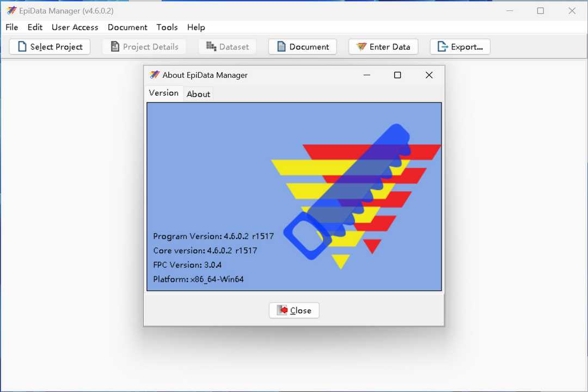Open the Document menu in the menu bar
Image resolution: width=588 pixels, height=392 pixels.
[x=127, y=27]
